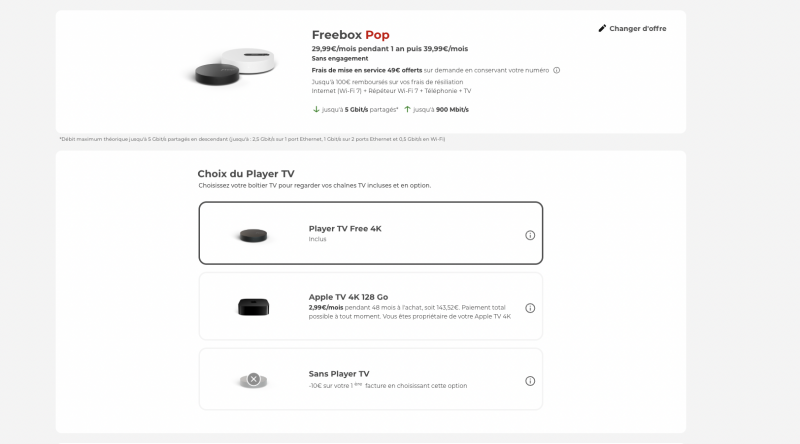Click the black Apple TV box image
This screenshot has width=800, height=444.
pos(252,308)
